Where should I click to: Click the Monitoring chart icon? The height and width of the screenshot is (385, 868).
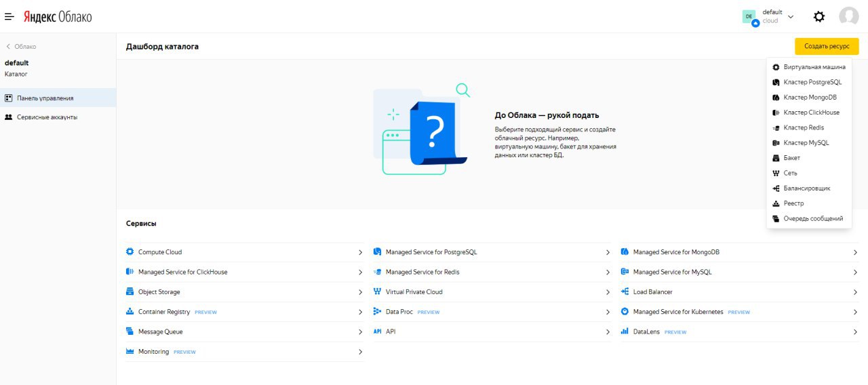pos(130,352)
